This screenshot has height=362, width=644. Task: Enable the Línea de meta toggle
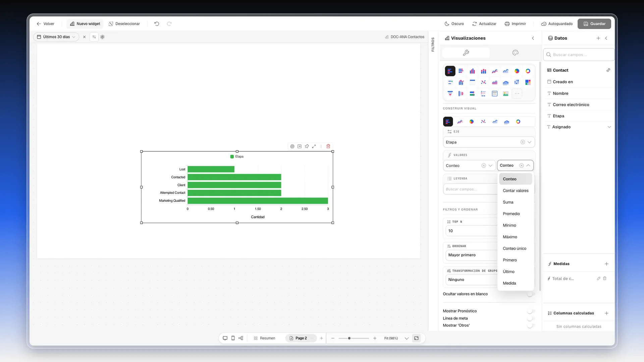point(530,318)
